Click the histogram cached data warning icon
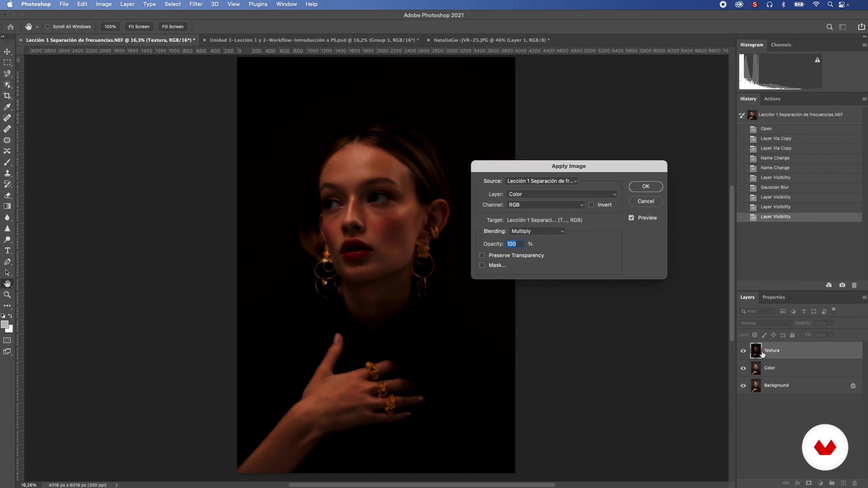Screen dimensions: 868x488 (817, 60)
